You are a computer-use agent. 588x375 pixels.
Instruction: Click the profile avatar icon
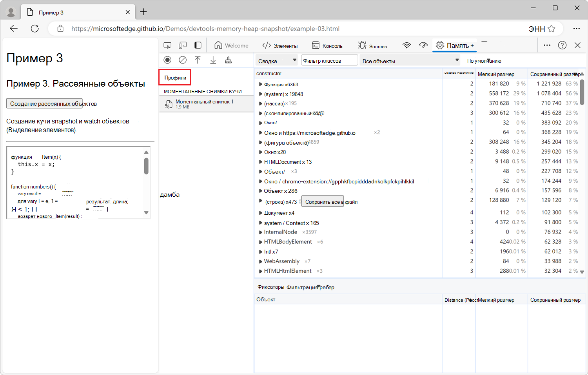pos(11,13)
